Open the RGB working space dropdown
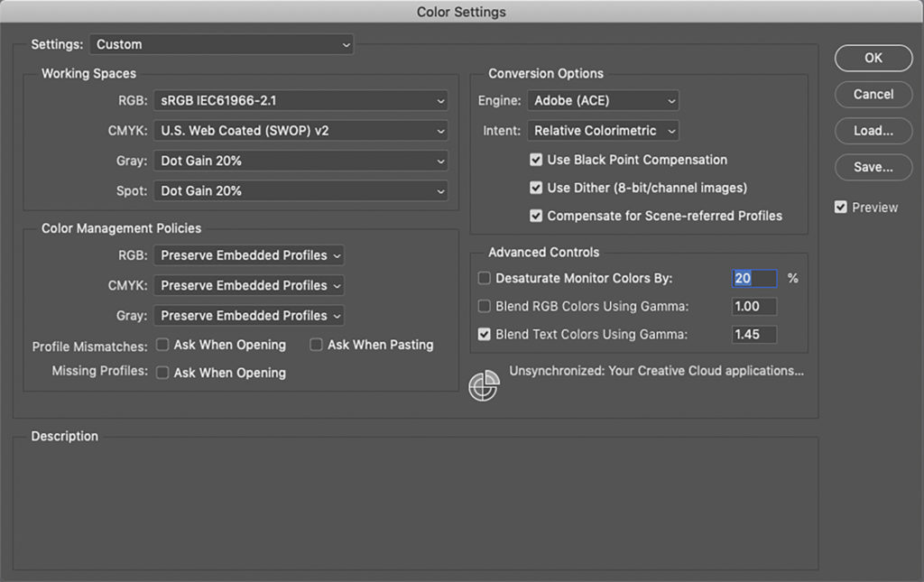The height and width of the screenshot is (582, 924). coord(300,101)
